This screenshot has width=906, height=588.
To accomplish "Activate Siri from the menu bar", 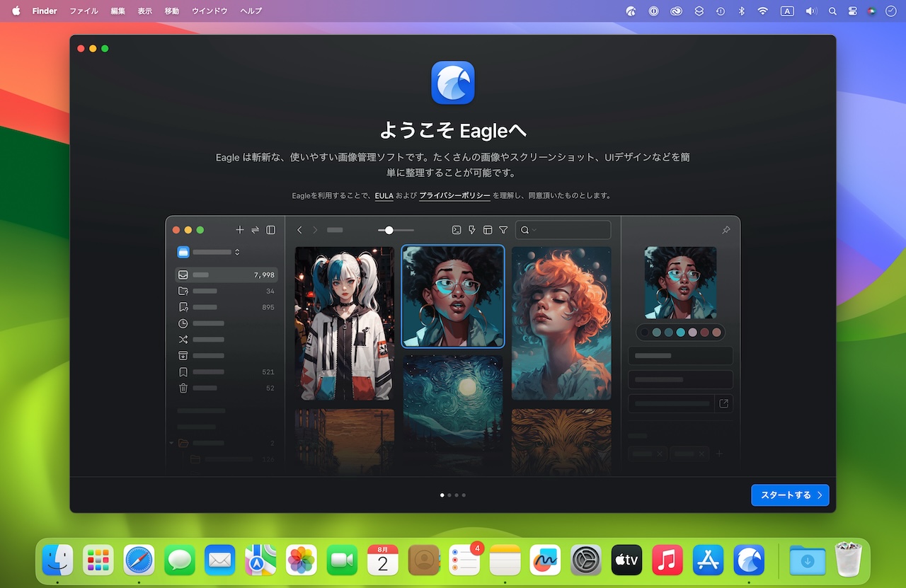I will [x=871, y=11].
